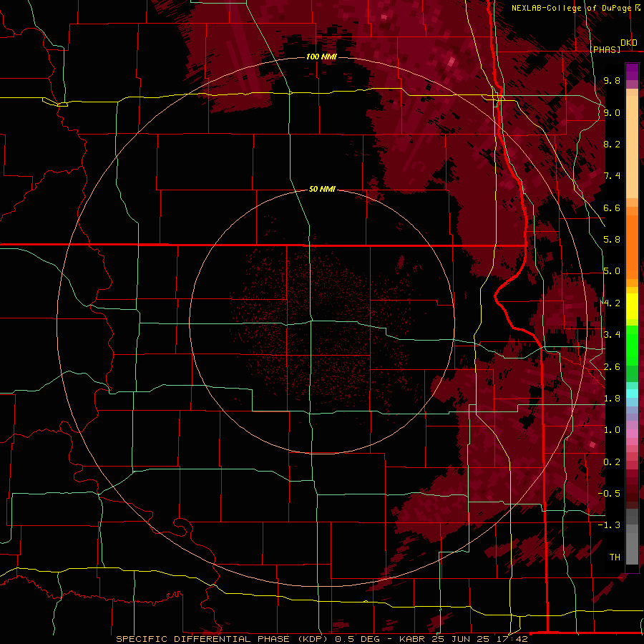Click the 8.2 scale value

[612, 144]
